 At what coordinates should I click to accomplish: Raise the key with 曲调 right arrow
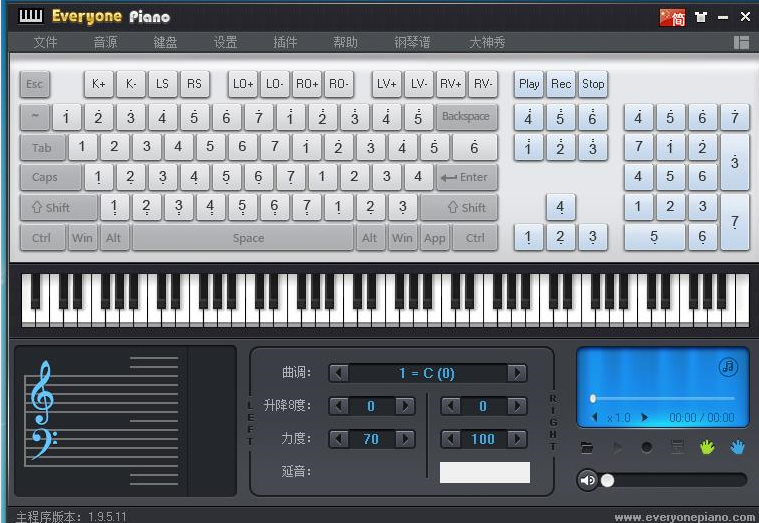click(517, 373)
